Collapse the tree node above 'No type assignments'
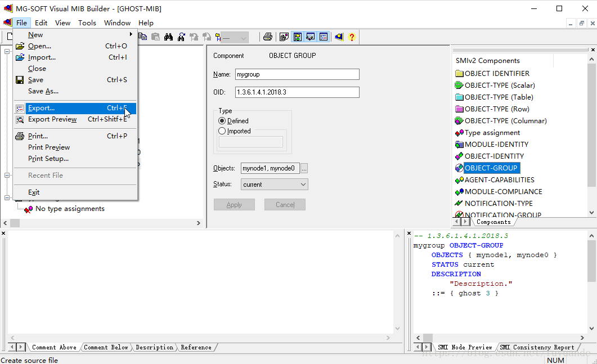597x364 pixels. pyautogui.click(x=7, y=197)
